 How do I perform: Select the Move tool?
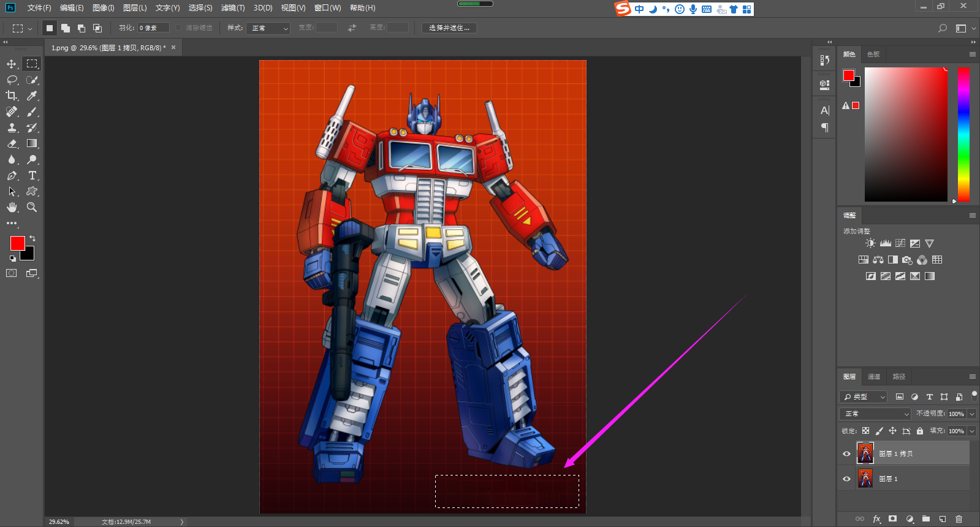tap(12, 64)
